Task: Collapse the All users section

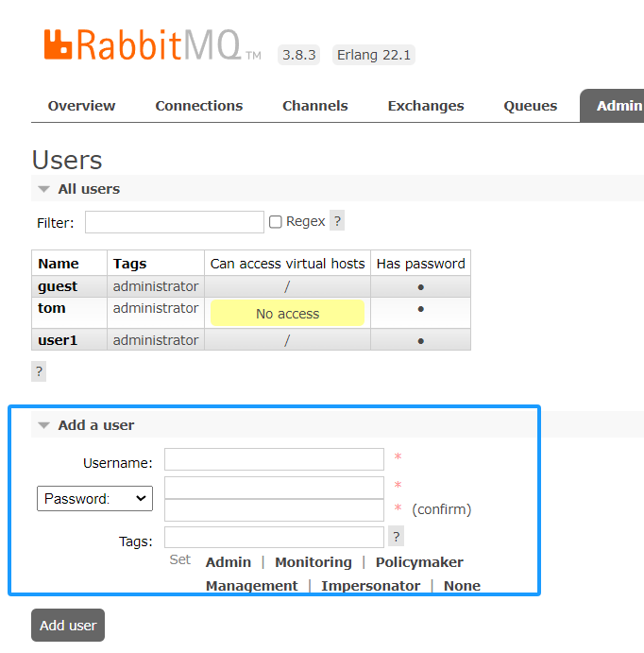Action: 89,189
